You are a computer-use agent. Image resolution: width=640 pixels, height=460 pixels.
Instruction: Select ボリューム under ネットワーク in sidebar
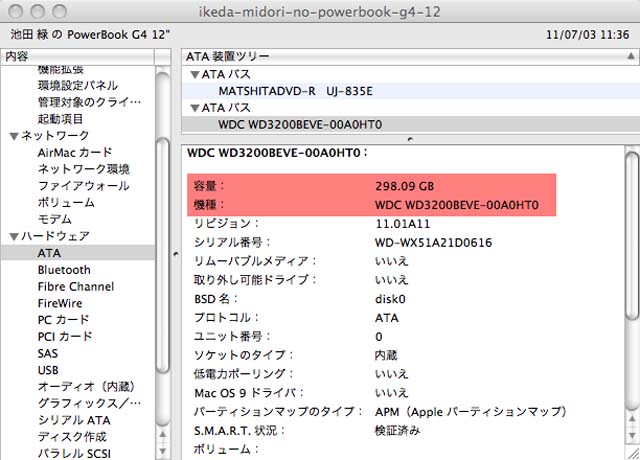(x=66, y=203)
